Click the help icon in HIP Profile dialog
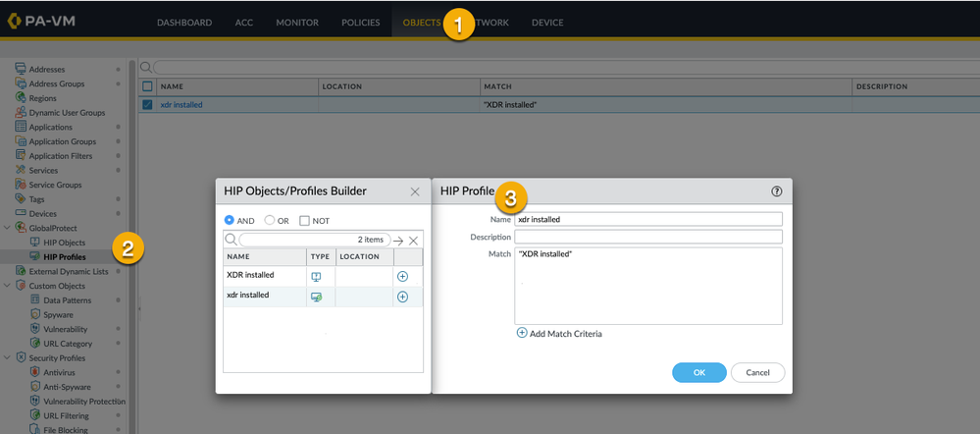 coord(777,192)
